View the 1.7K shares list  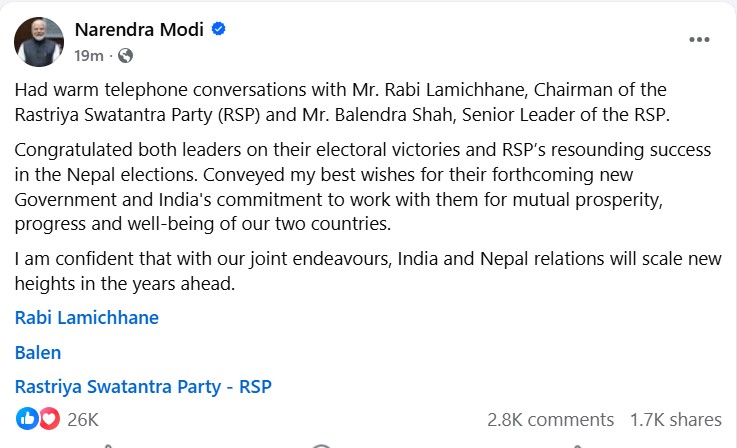(675, 419)
